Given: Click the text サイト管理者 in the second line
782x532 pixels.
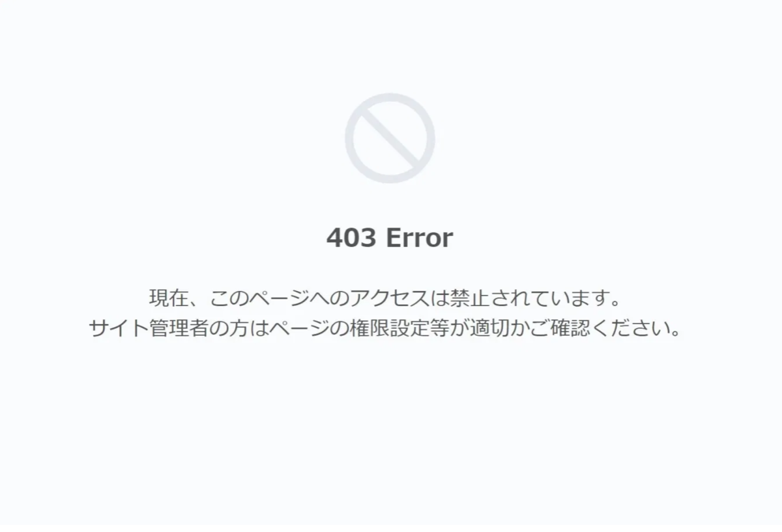Looking at the screenshot, I should point(147,328).
